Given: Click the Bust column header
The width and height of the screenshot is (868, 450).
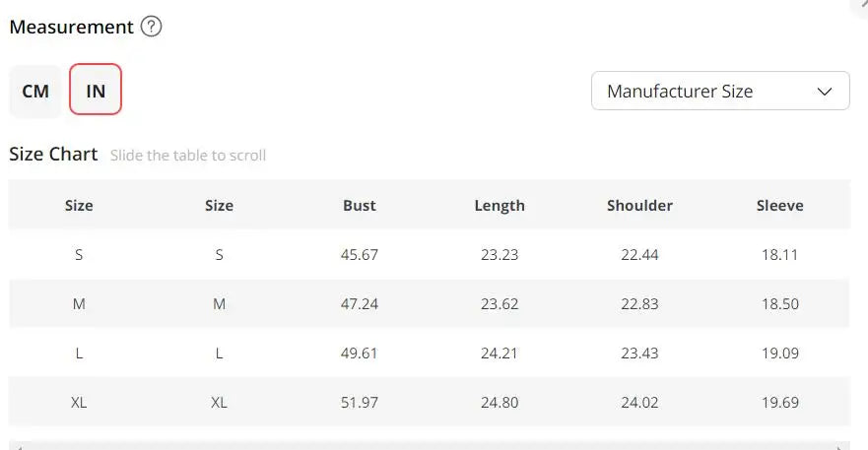Looking at the screenshot, I should 360,206.
